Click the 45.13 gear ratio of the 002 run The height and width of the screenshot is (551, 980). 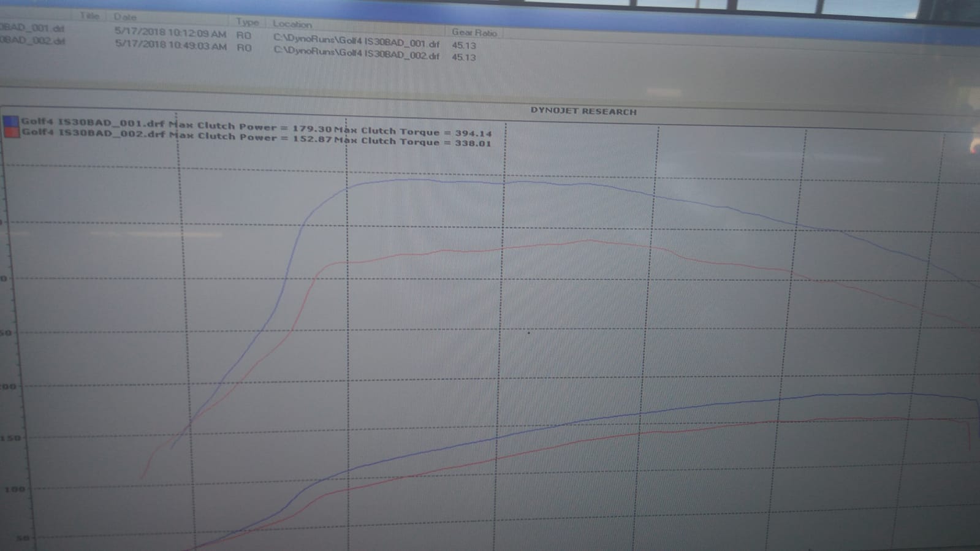point(464,57)
